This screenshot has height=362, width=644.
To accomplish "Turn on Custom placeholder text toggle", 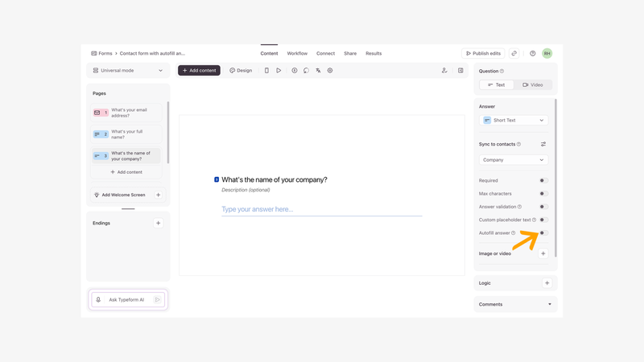I will [543, 220].
